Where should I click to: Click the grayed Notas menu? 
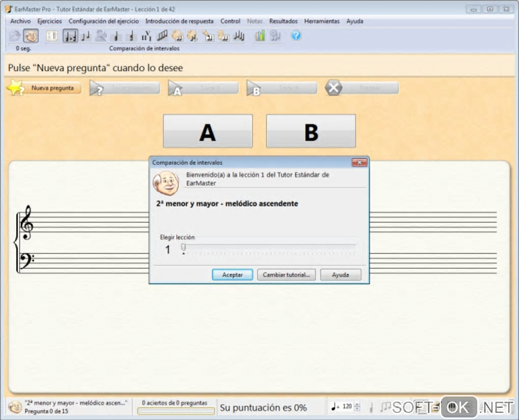point(255,21)
